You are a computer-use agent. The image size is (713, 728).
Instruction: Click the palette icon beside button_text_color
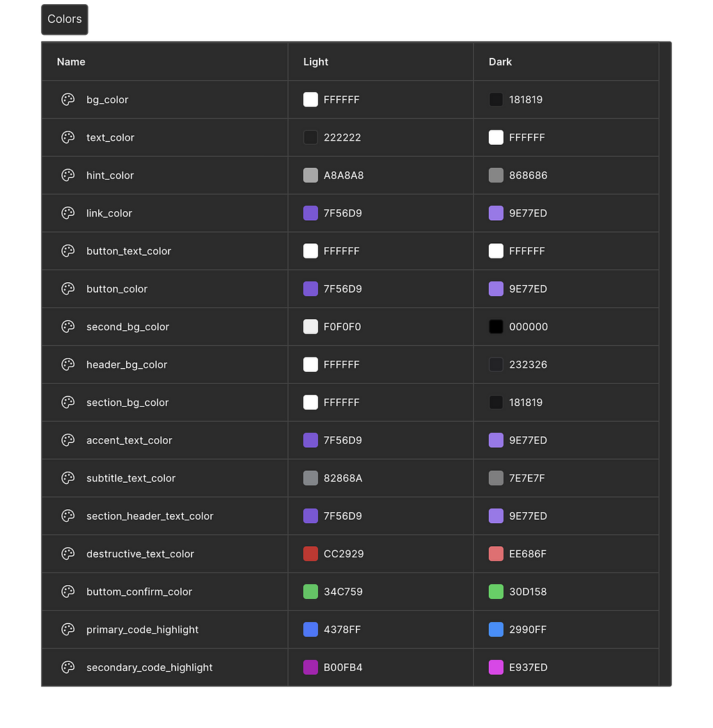coord(68,251)
